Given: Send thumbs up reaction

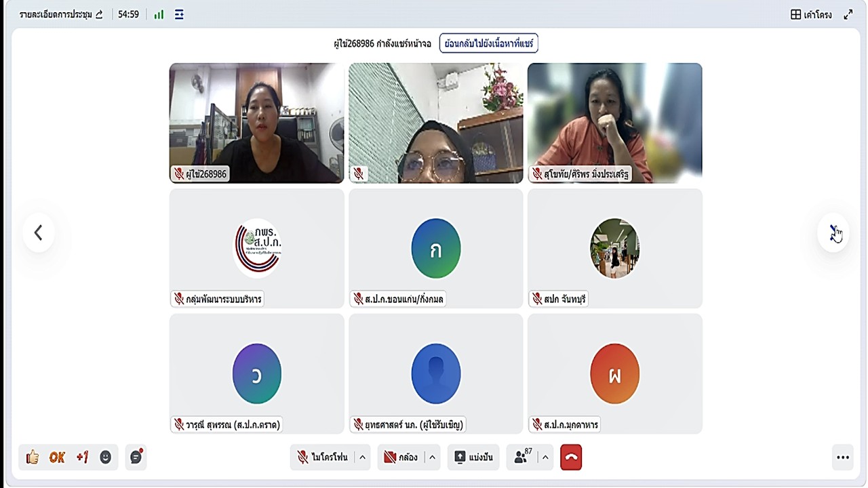Looking at the screenshot, I should pyautogui.click(x=33, y=457).
